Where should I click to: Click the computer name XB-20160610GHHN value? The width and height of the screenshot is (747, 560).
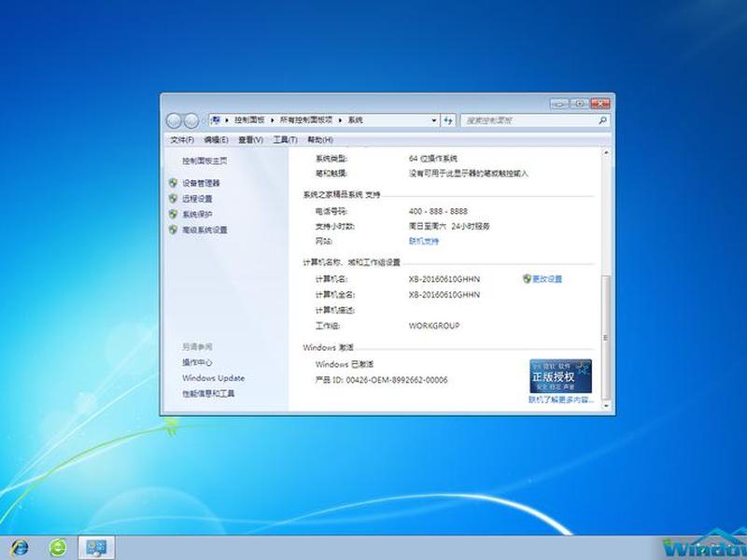pyautogui.click(x=444, y=279)
